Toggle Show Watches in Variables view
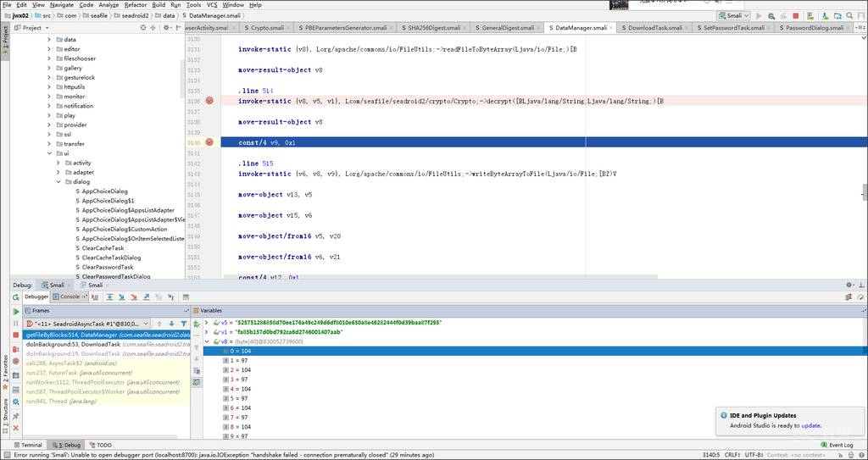 [x=197, y=382]
